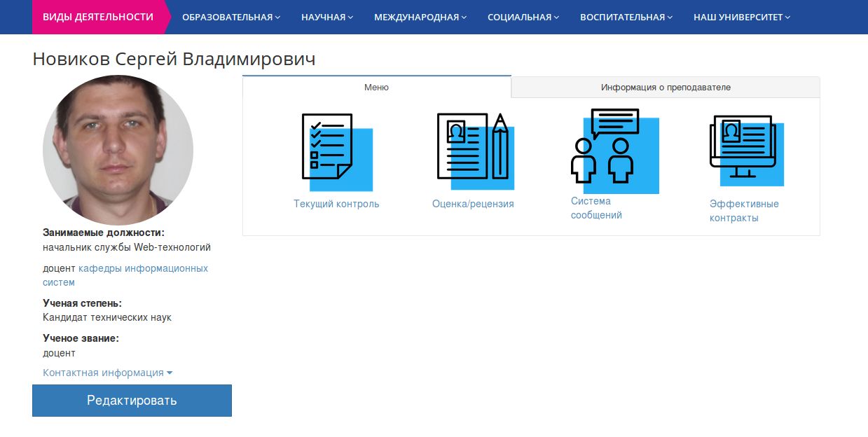Select the Меню tab
The height and width of the screenshot is (437, 868).
tap(376, 88)
